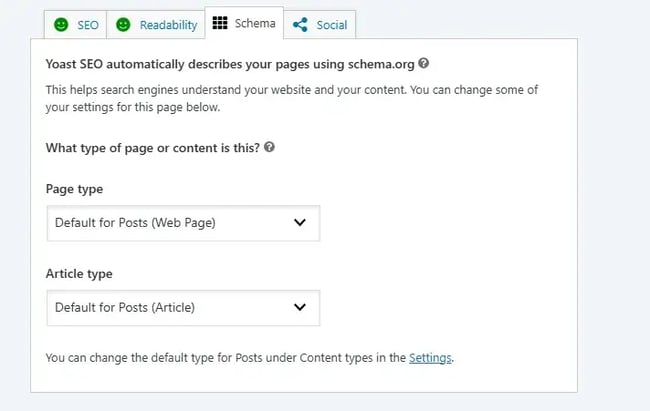Screen dimensions: 650x411
Task: Click the chevron in Article type select
Action: (x=300, y=307)
